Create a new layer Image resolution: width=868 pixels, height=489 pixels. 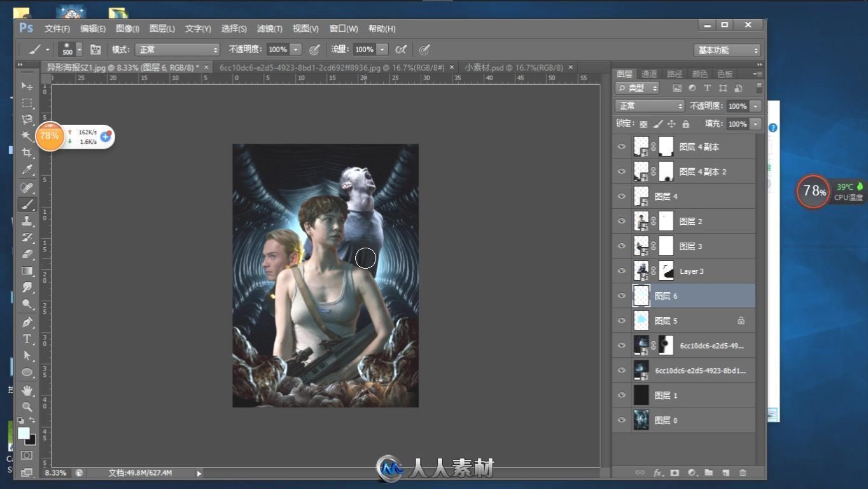click(x=725, y=472)
